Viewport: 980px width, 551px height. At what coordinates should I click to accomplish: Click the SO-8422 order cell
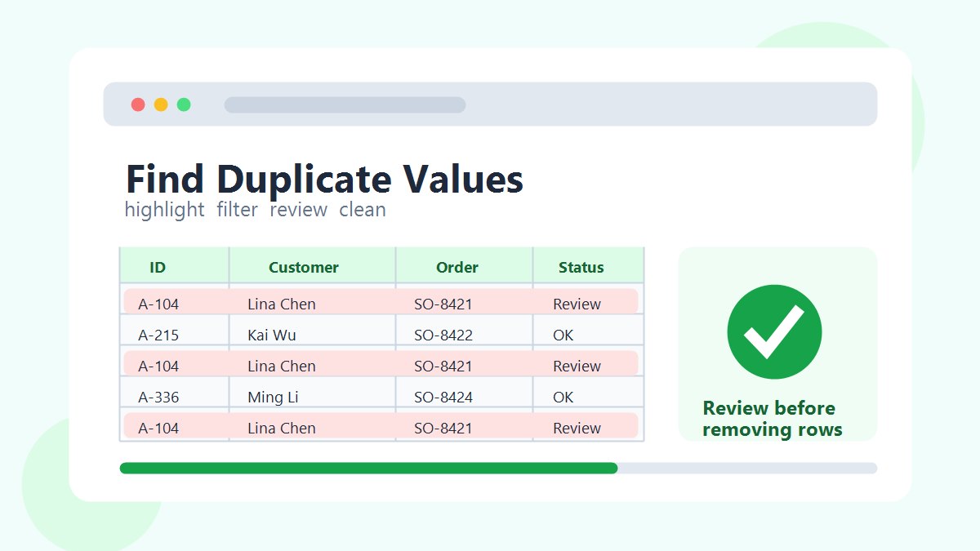point(443,335)
